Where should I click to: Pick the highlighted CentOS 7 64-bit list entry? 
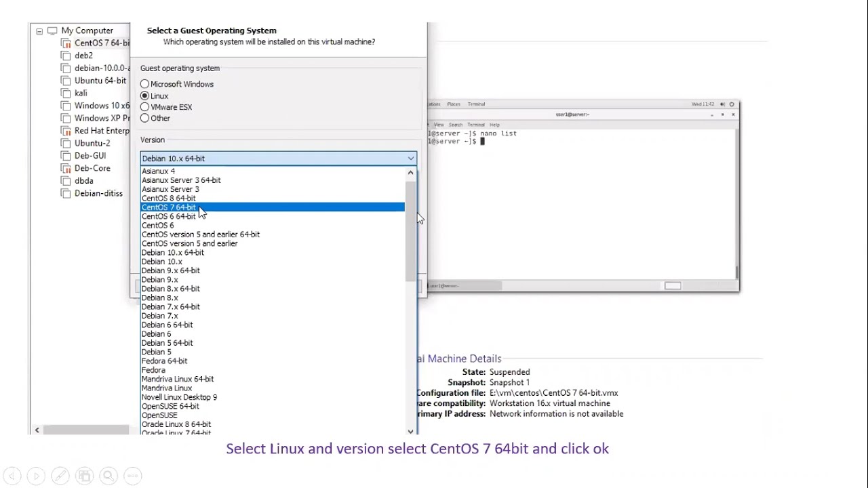273,207
